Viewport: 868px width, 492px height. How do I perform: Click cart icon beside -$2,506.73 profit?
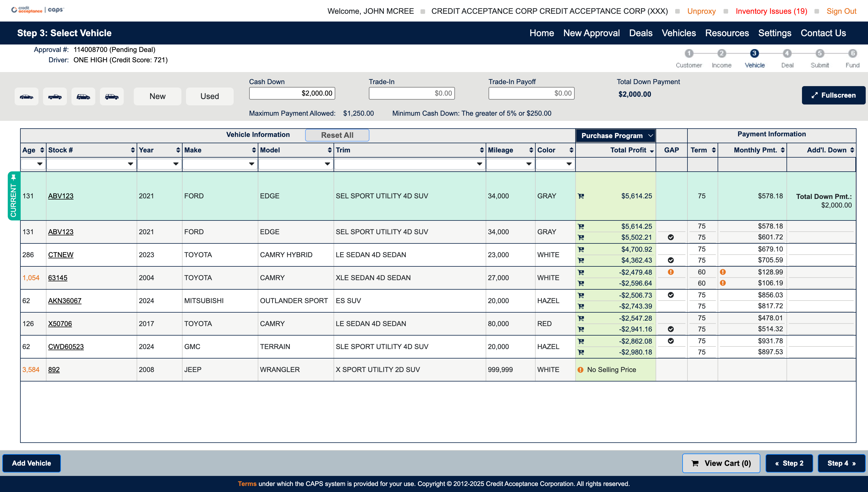[581, 295]
